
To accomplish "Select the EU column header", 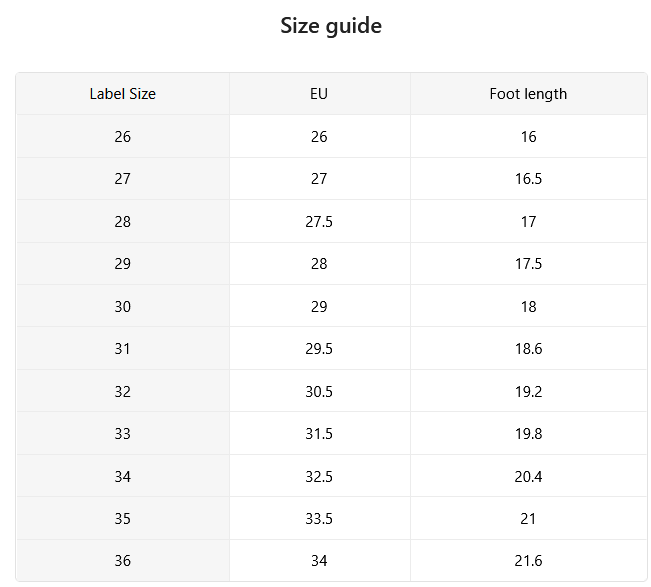I will [320, 94].
